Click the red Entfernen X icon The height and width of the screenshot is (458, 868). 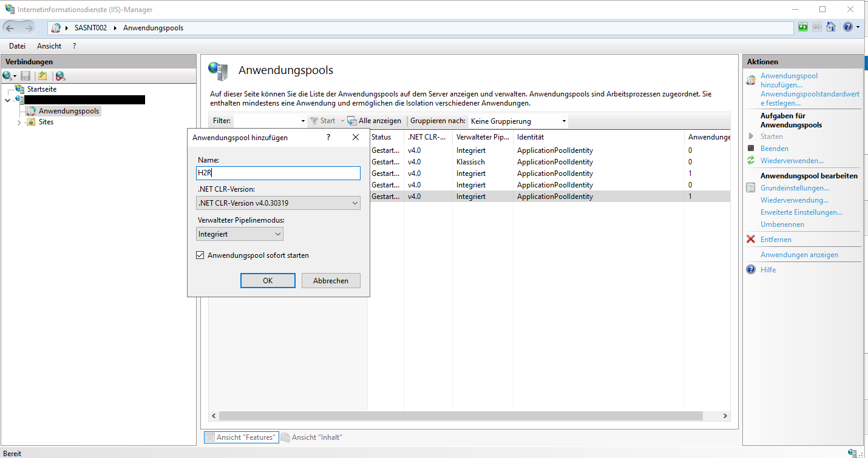[x=751, y=240]
